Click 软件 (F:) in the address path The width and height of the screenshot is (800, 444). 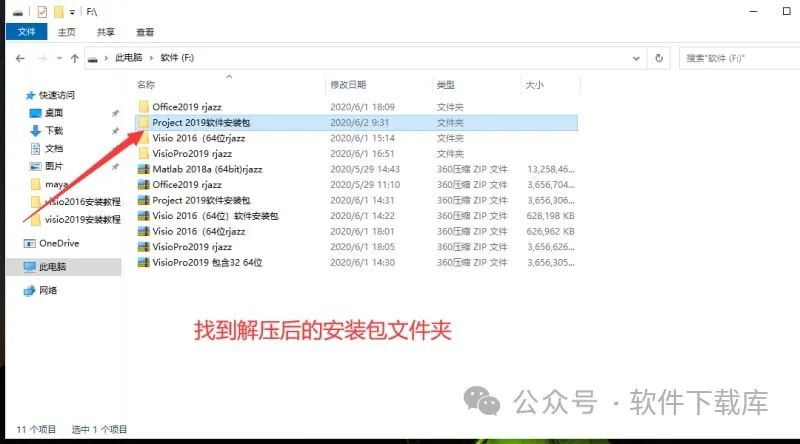pyautogui.click(x=177, y=58)
